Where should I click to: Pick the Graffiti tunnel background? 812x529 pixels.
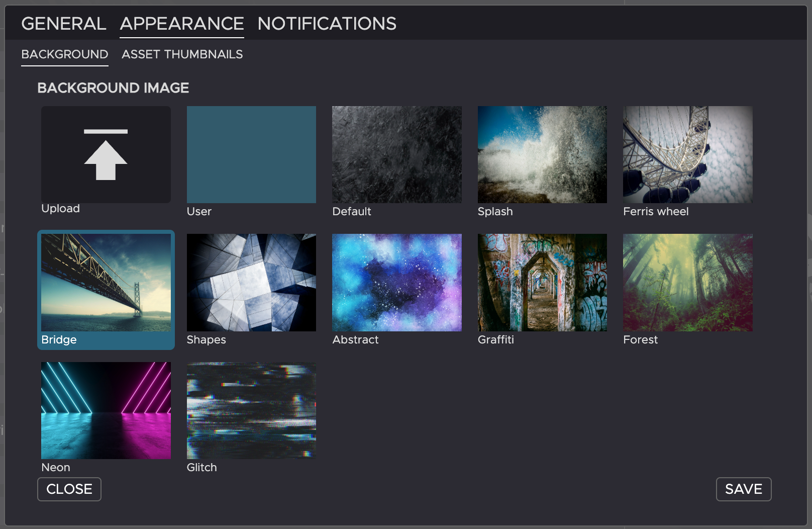pyautogui.click(x=542, y=283)
